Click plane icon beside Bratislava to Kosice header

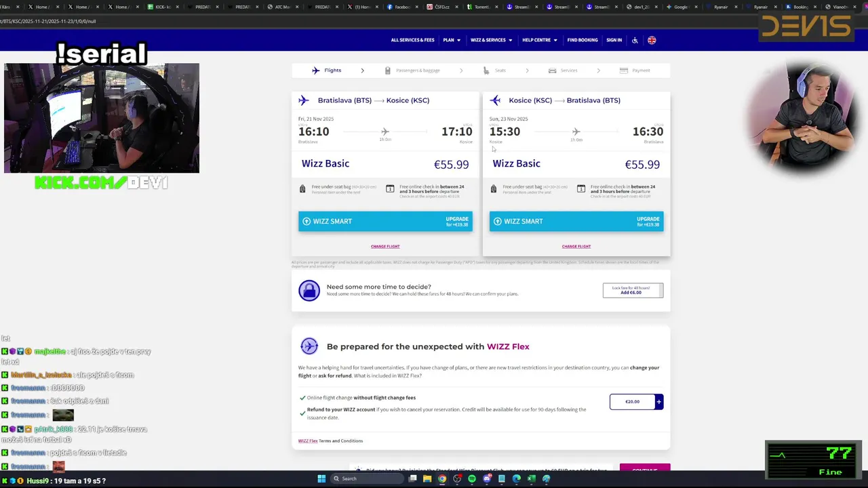[304, 100]
